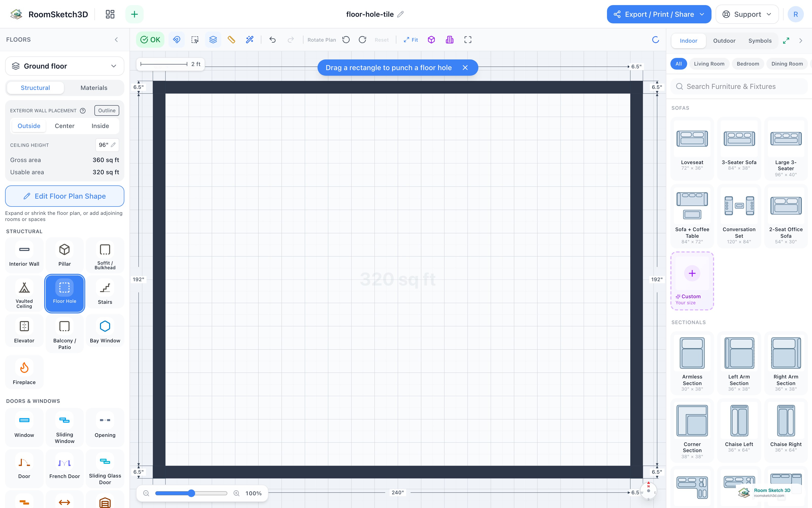Image resolution: width=812 pixels, height=508 pixels.
Task: Expand the furniture catalog with diagonal arrows
Action: tap(786, 41)
